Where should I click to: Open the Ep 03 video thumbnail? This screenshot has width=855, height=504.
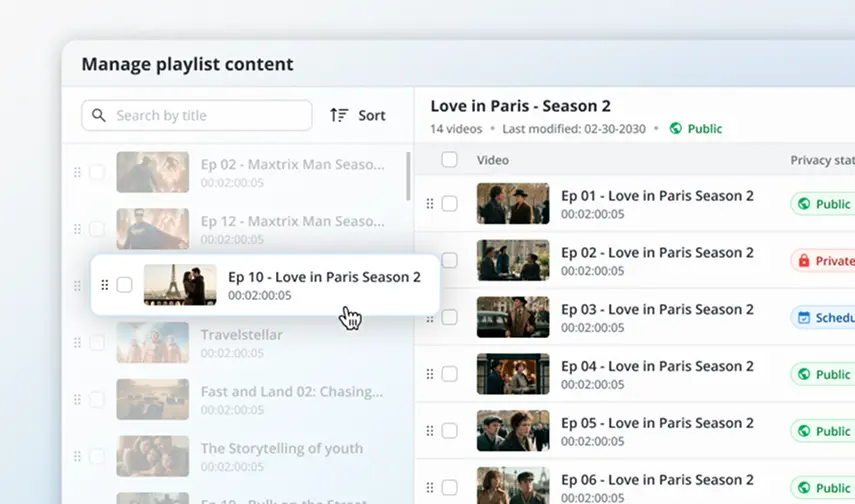[x=513, y=317]
